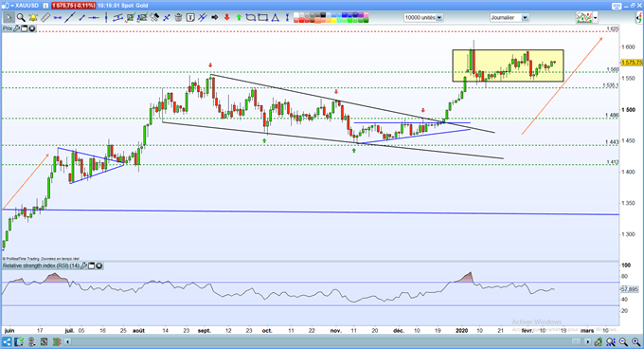This screenshot has height=349, width=644.
Task: Maximize the RSI indicator panel
Action: click(x=91, y=266)
